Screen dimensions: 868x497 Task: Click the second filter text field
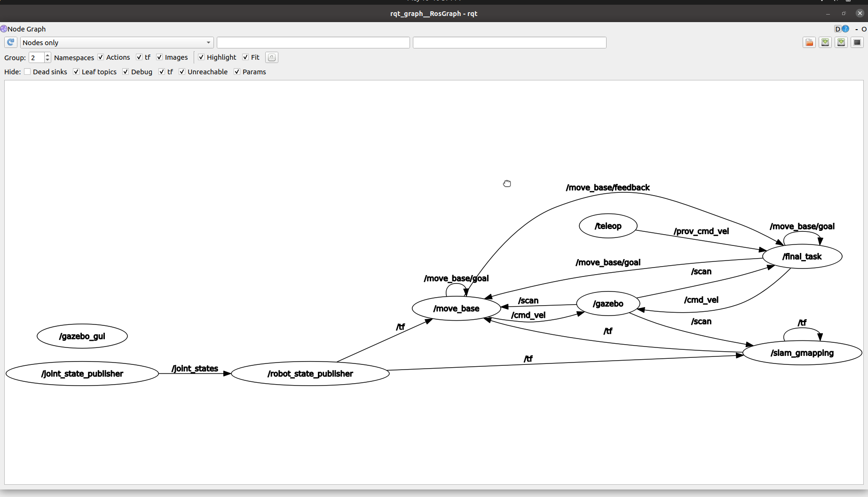coord(510,42)
